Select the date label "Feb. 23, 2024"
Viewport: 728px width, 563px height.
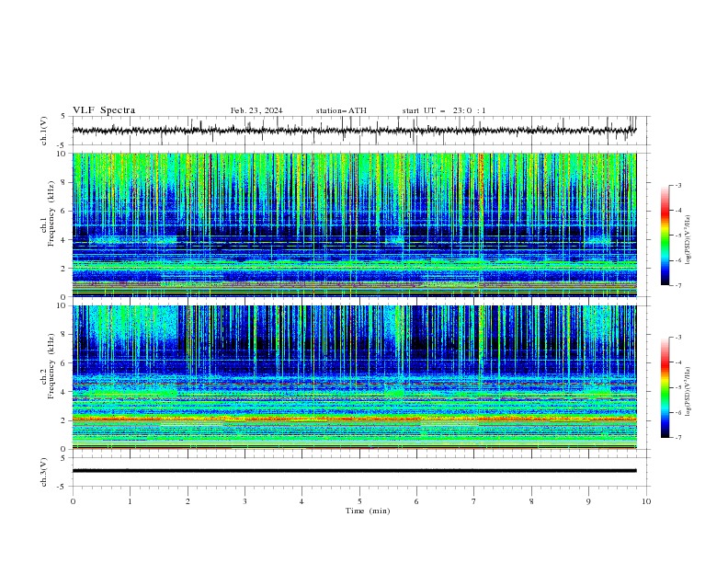256,110
